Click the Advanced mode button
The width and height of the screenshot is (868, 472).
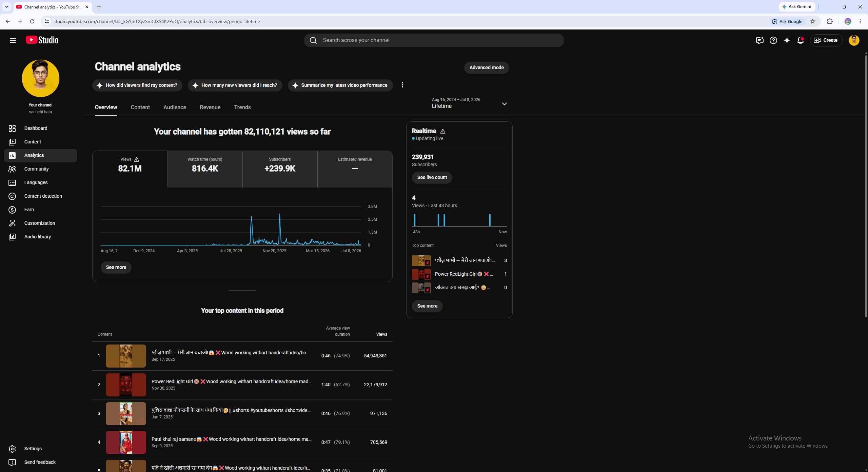487,68
